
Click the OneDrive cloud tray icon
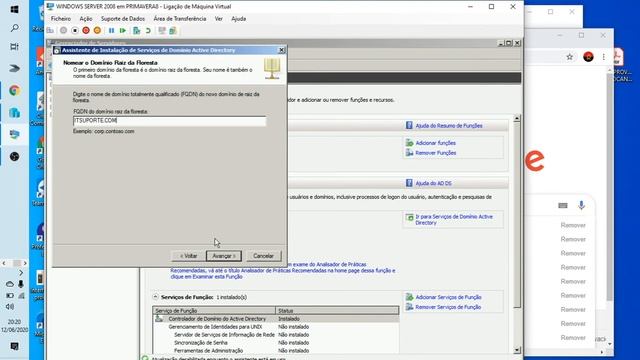click(x=10, y=284)
